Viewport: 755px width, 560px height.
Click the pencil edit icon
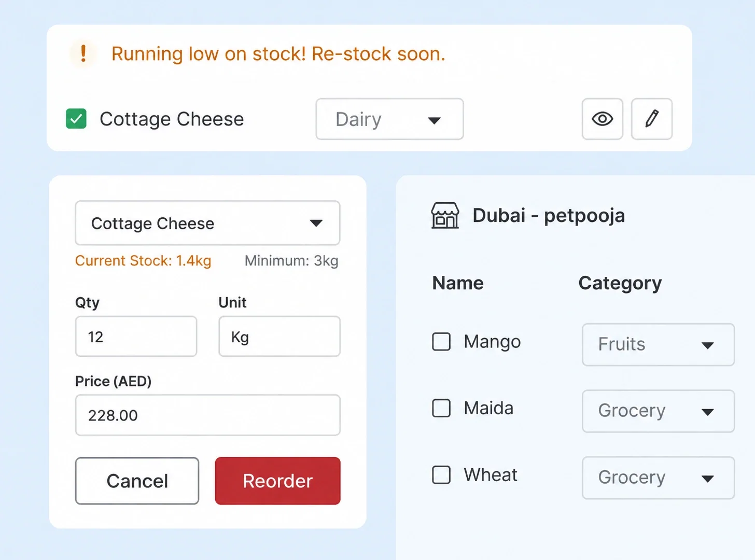(x=652, y=119)
